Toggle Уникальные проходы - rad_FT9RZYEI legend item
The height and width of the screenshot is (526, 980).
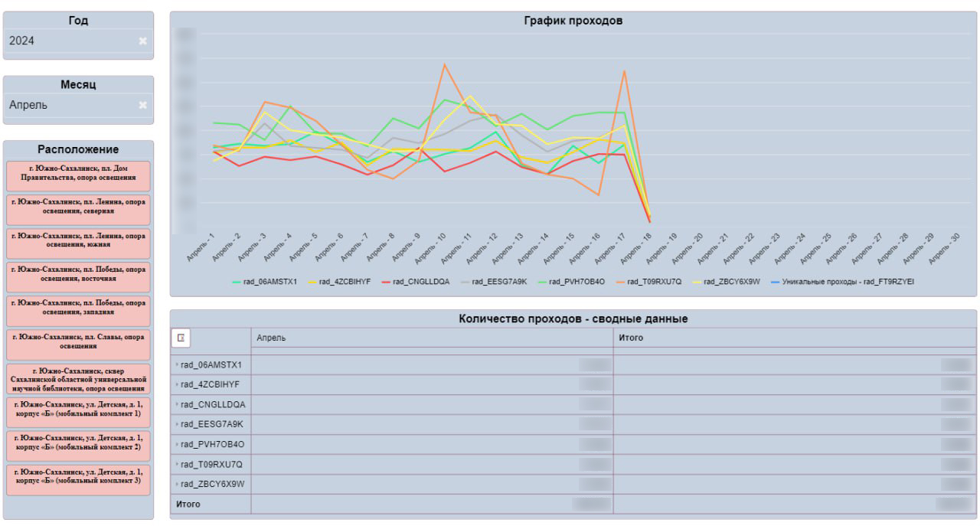842,282
